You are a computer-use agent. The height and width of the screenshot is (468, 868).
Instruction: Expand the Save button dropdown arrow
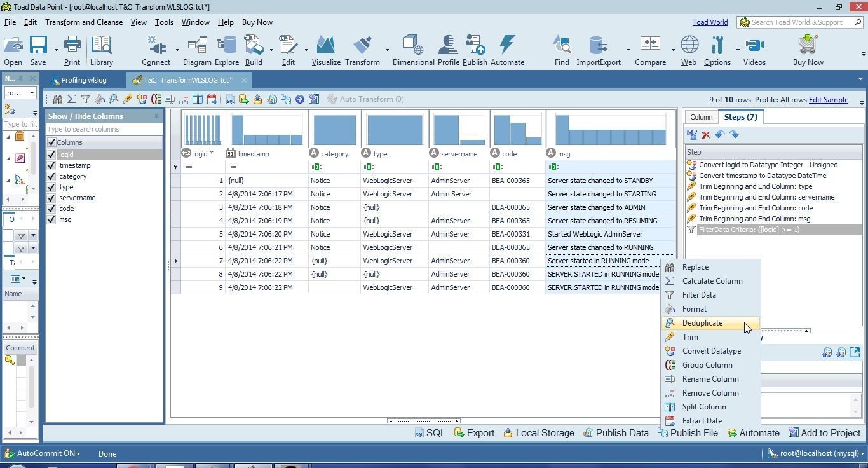click(x=56, y=50)
